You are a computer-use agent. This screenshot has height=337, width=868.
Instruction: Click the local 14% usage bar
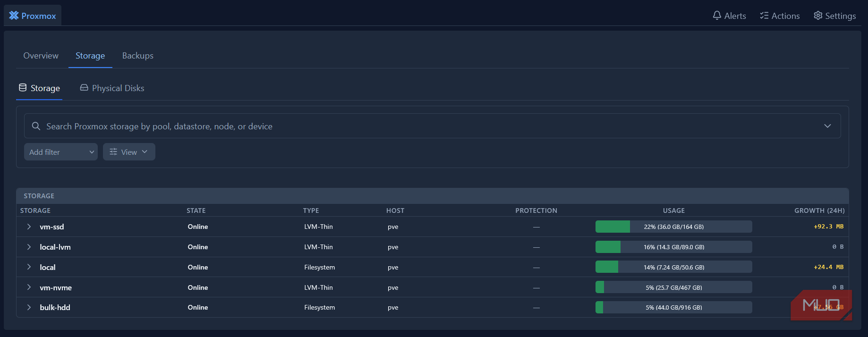pyautogui.click(x=674, y=267)
